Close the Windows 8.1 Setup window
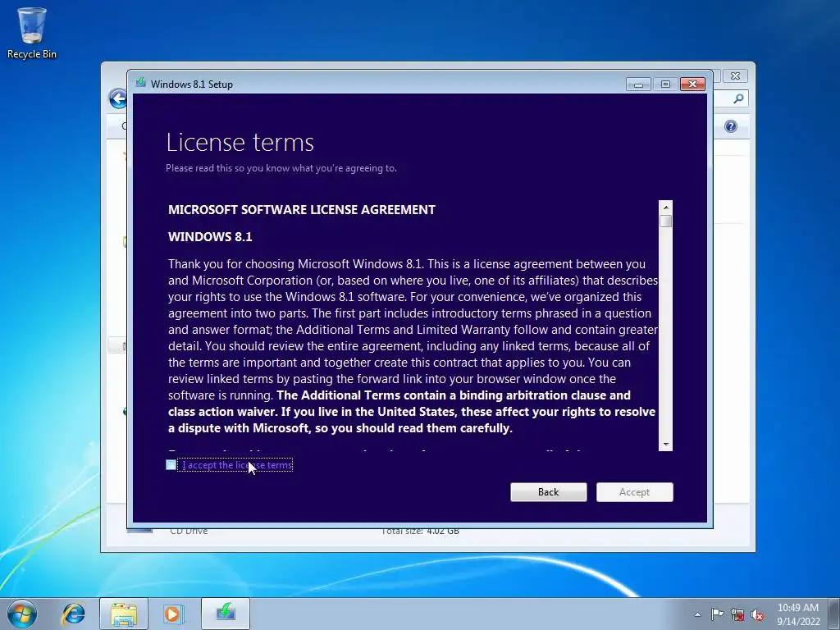 click(x=692, y=84)
